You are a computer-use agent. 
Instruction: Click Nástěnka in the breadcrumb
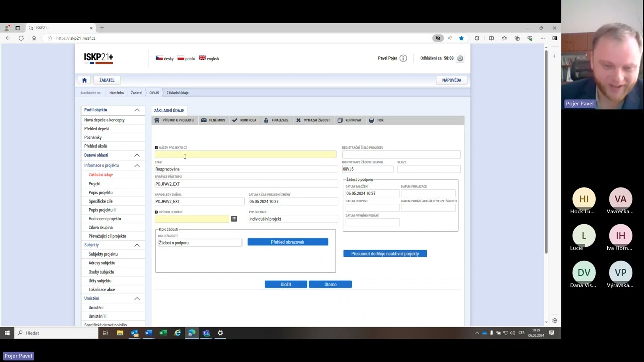coord(116,93)
